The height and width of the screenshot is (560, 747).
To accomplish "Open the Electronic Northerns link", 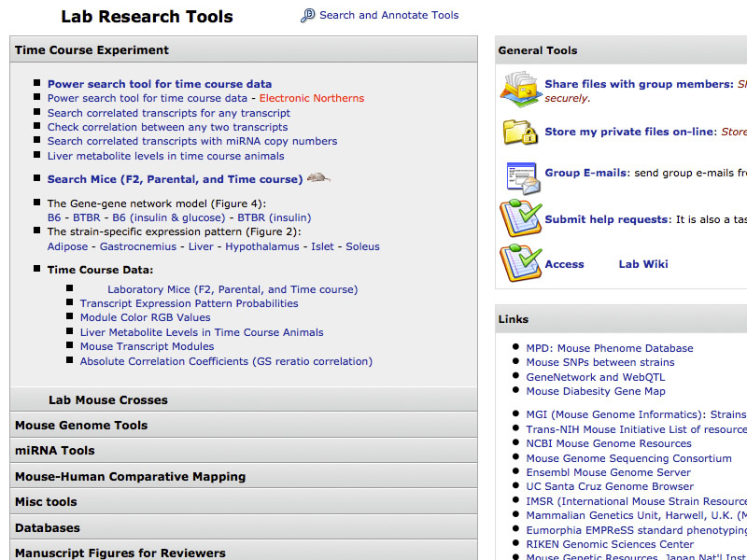I will tap(312, 98).
